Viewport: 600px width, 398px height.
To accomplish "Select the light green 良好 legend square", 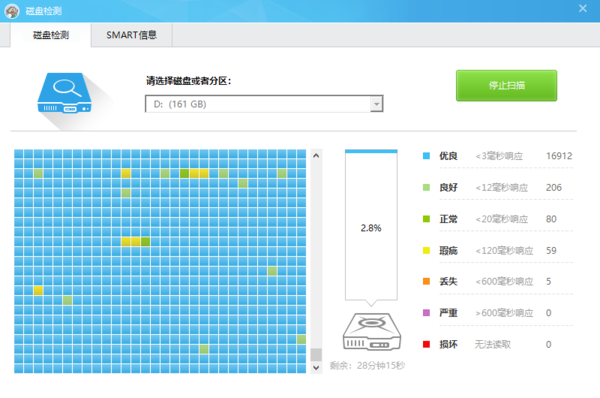I will [x=426, y=187].
